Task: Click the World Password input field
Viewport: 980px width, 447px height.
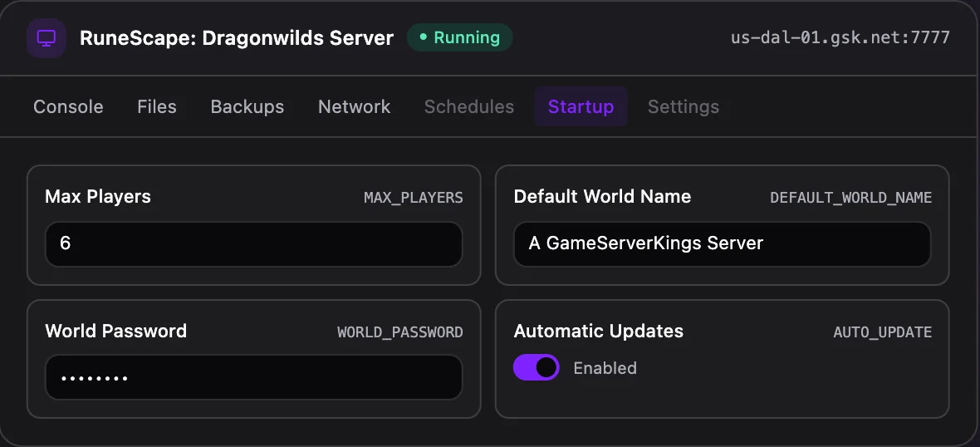Action: 254,377
